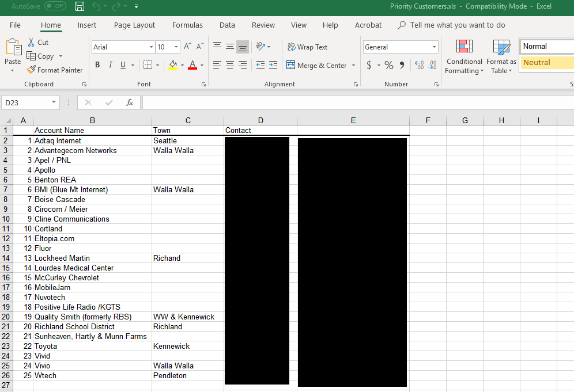Click the Percent Style icon

(x=389, y=65)
